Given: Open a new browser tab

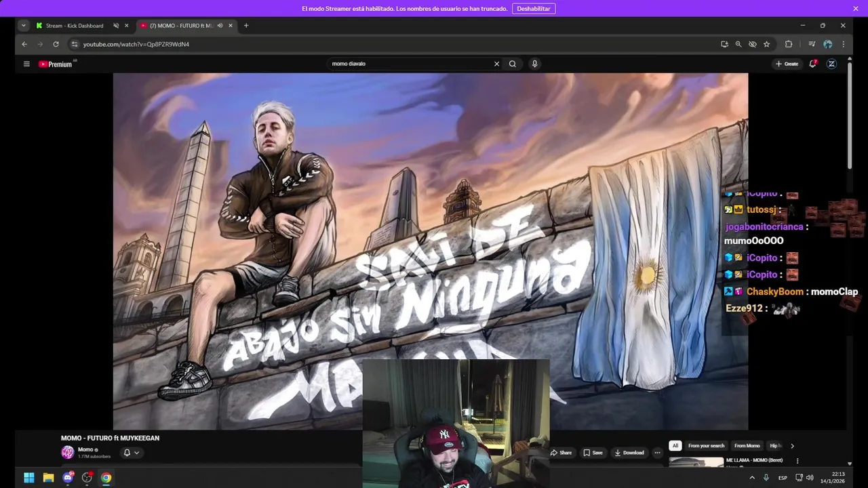Looking at the screenshot, I should coord(246,26).
